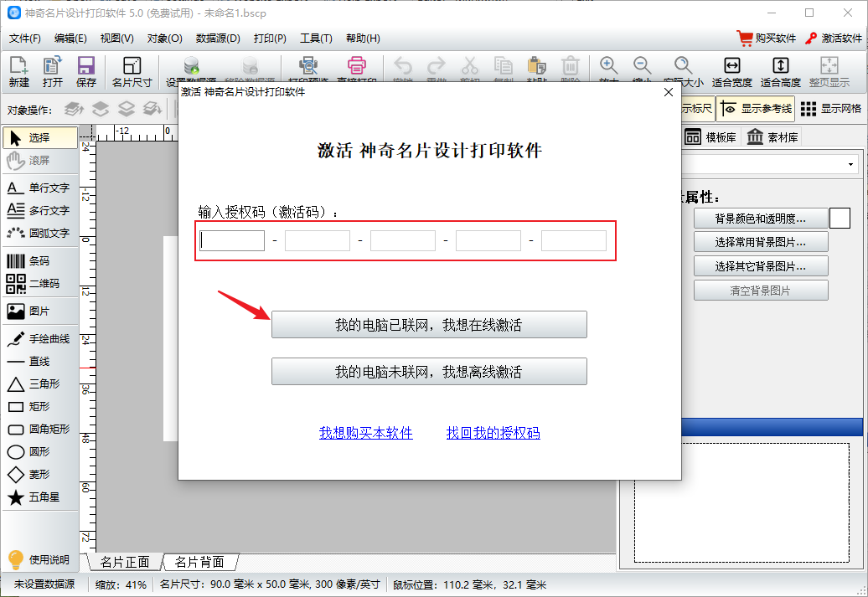Select the 菱形 diamond tool
The height and width of the screenshot is (597, 868).
point(40,475)
